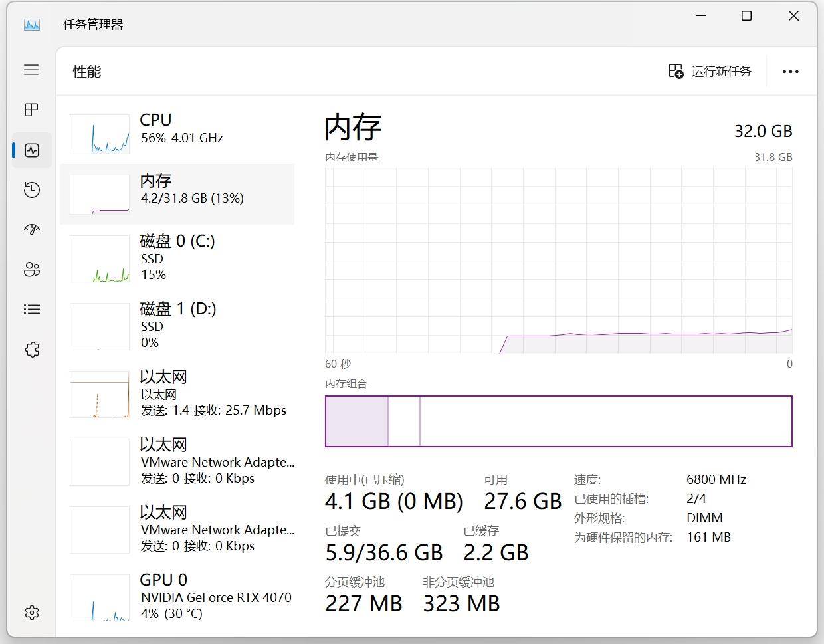Click the 运行新任务 button
The width and height of the screenshot is (824, 644).
(x=710, y=71)
